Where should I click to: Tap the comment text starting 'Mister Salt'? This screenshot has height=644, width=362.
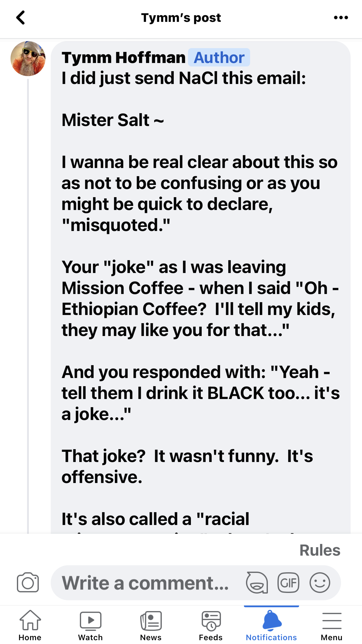click(113, 120)
